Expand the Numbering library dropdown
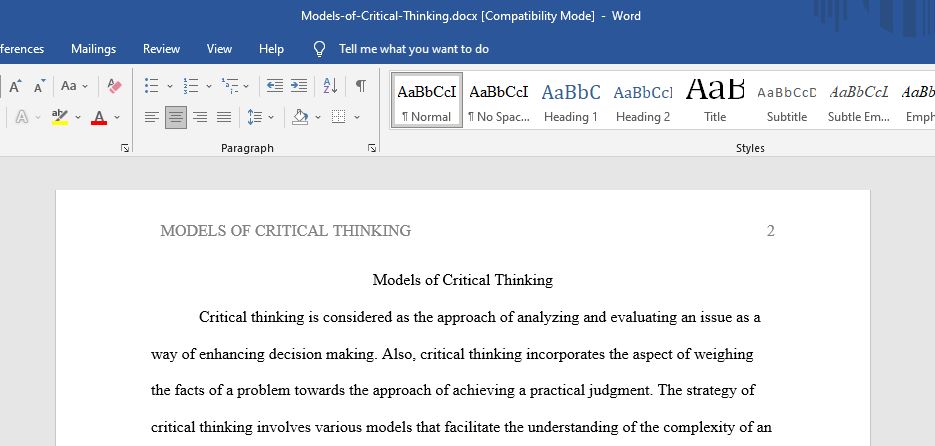Image resolution: width=935 pixels, height=446 pixels. point(209,86)
